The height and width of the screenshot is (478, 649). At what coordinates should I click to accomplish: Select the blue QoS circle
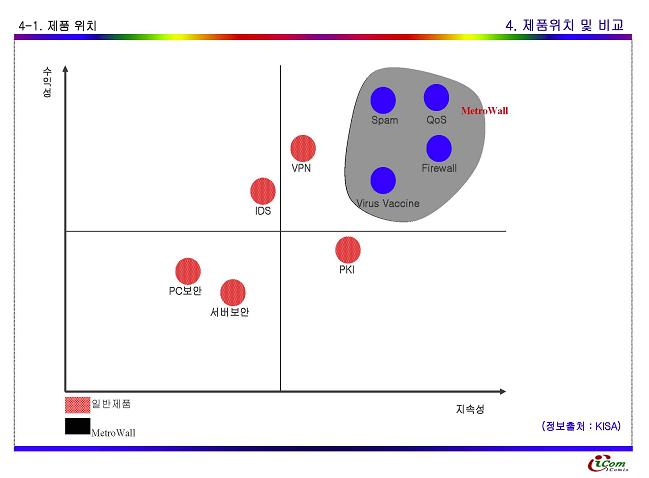click(x=436, y=97)
